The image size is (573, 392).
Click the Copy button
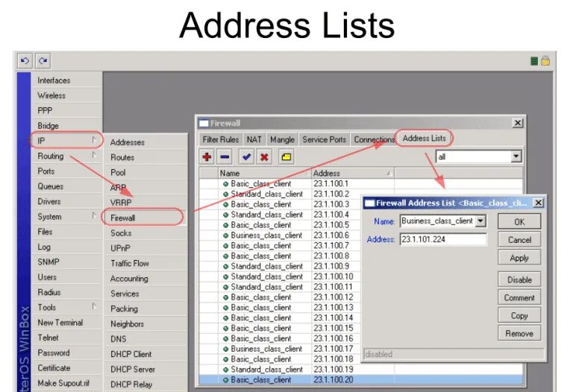tap(519, 316)
